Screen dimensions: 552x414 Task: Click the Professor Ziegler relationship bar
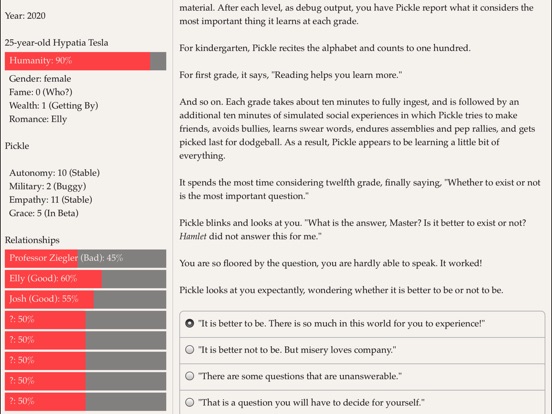coord(86,258)
